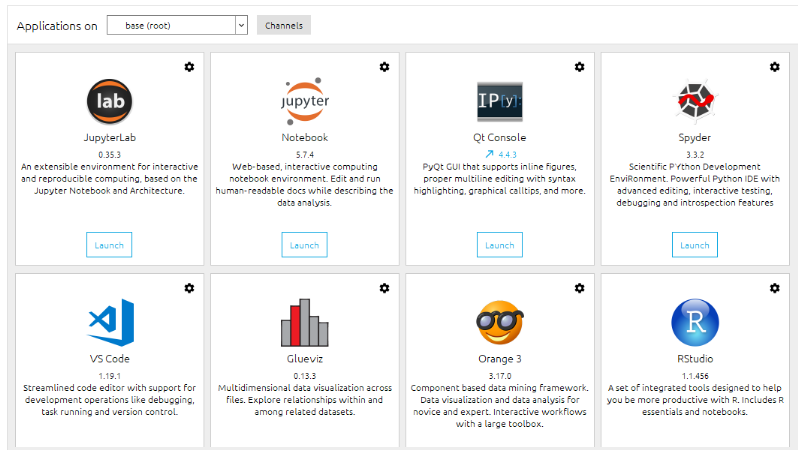
Task: Click the Qt Console IPython icon
Action: 499,101
